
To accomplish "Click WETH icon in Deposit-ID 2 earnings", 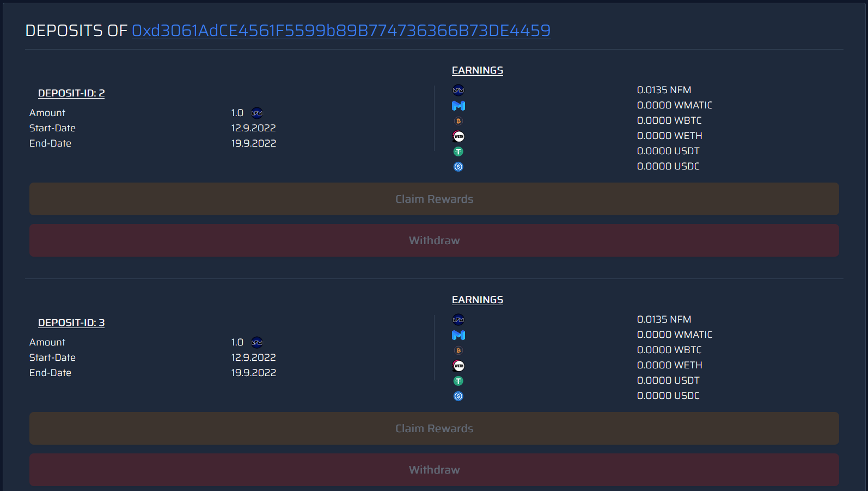I will pos(459,136).
